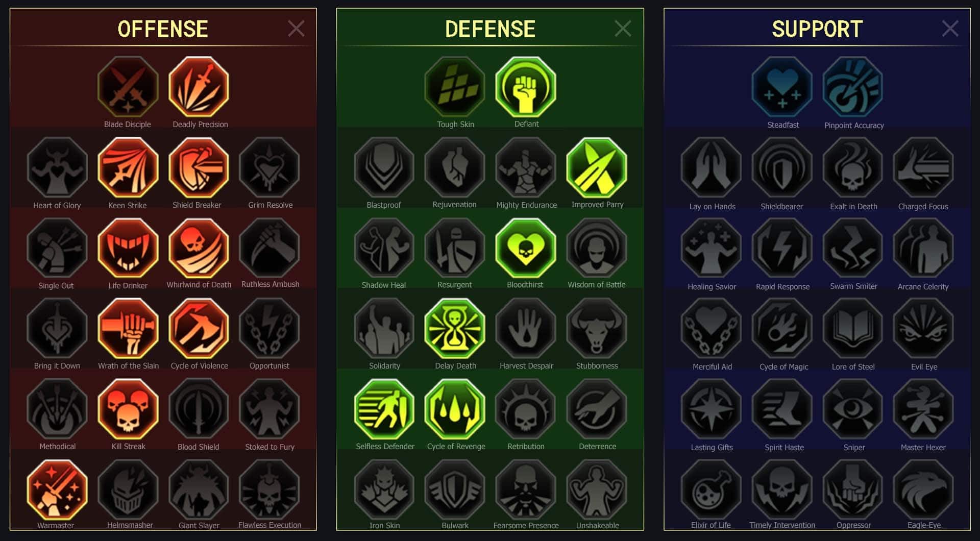Close the Defense mastery panel

pyautogui.click(x=623, y=29)
